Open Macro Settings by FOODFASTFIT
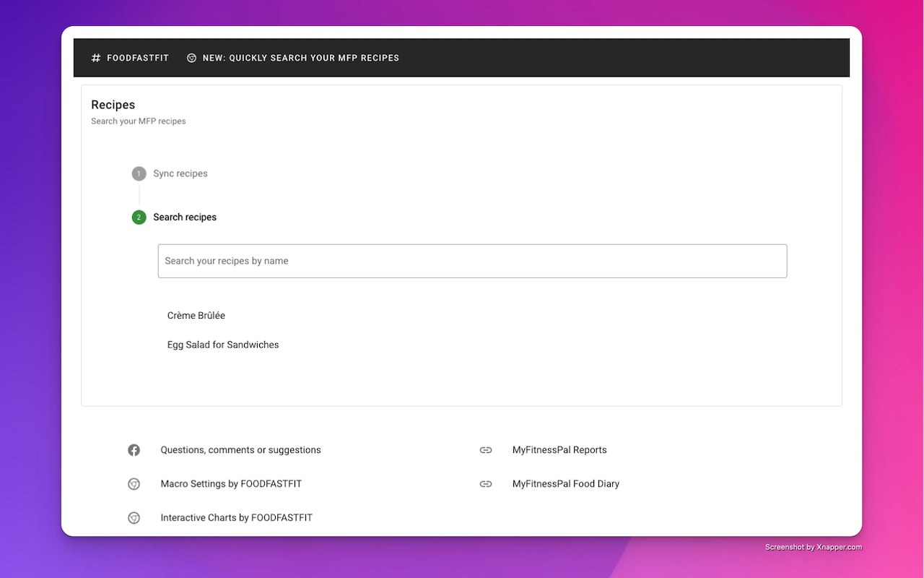 tap(231, 484)
